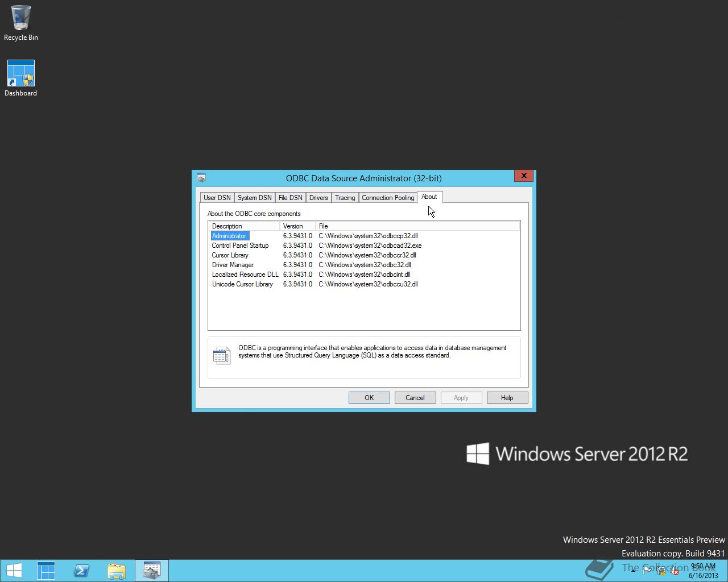
Task: Click the ODBC info icon beside description
Action: pos(222,356)
